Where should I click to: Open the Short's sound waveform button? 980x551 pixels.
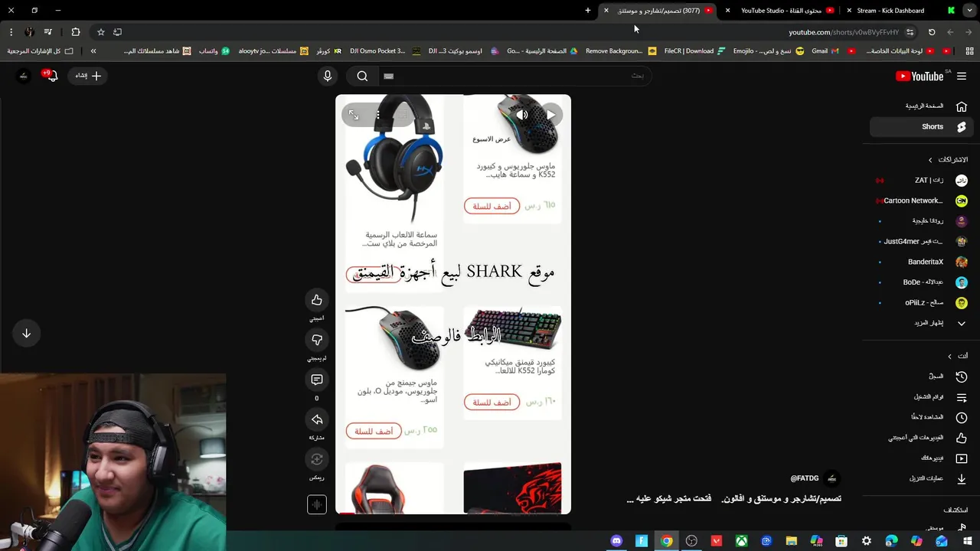tap(317, 504)
